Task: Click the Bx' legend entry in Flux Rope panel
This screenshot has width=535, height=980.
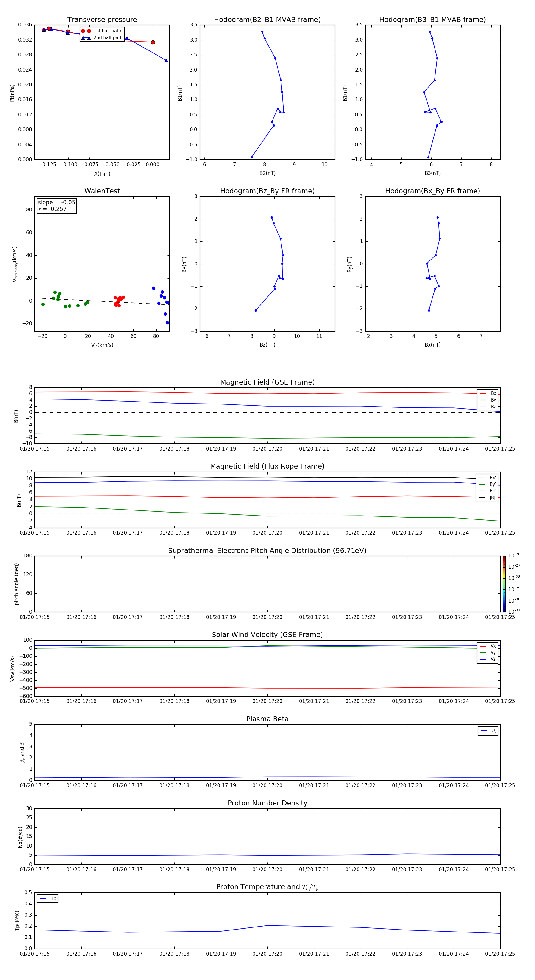Action: [487, 478]
